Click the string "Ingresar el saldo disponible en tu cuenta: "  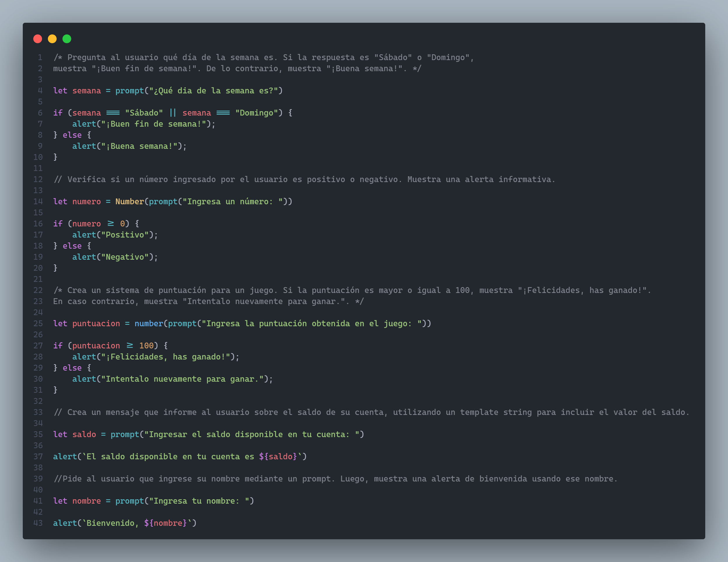click(x=252, y=434)
